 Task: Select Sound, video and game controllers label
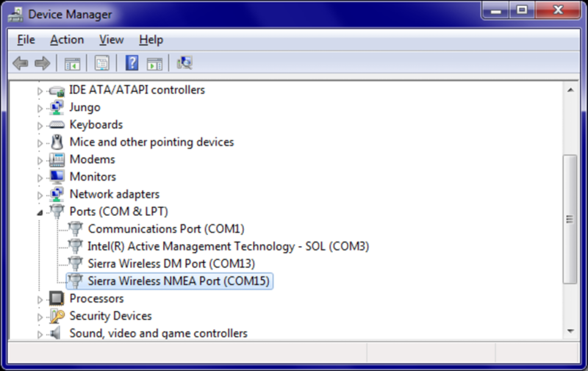point(158,333)
